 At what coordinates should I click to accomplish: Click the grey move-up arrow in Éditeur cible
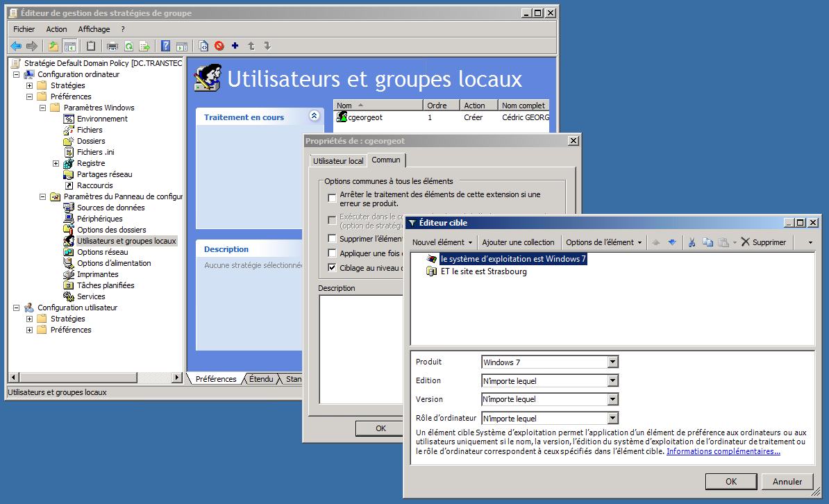(656, 242)
